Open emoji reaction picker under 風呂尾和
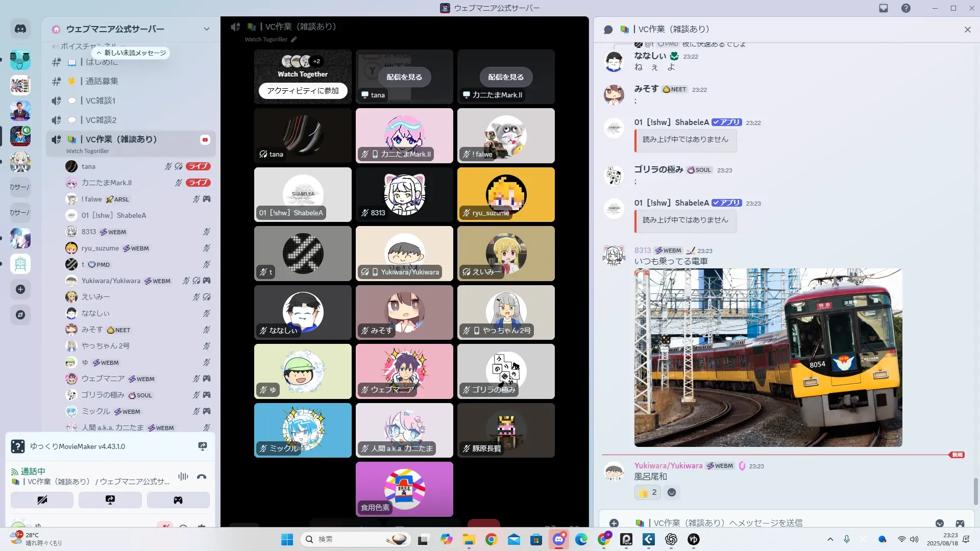Viewport: 980px width, 551px height. pyautogui.click(x=672, y=492)
